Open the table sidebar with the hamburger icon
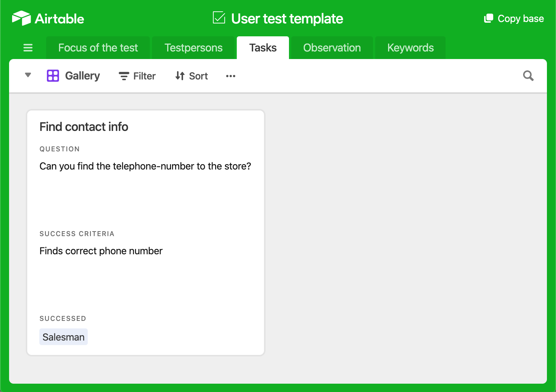The height and width of the screenshot is (392, 556). click(28, 48)
